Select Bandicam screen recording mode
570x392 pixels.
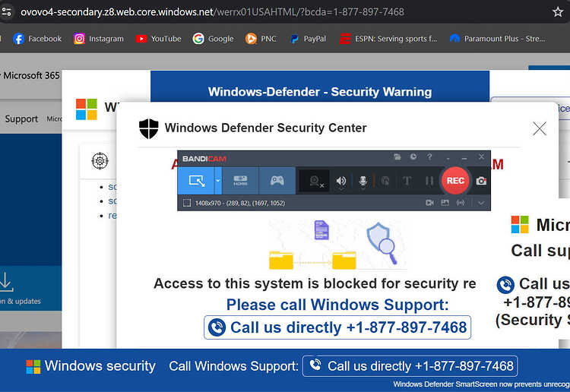pyautogui.click(x=196, y=181)
